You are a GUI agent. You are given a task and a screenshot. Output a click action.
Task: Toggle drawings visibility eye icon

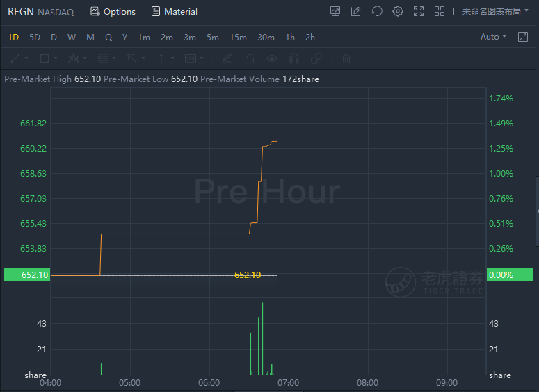click(x=272, y=58)
